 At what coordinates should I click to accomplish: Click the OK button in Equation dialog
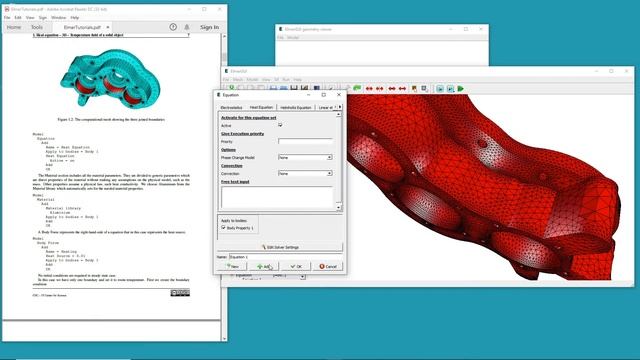(296, 266)
